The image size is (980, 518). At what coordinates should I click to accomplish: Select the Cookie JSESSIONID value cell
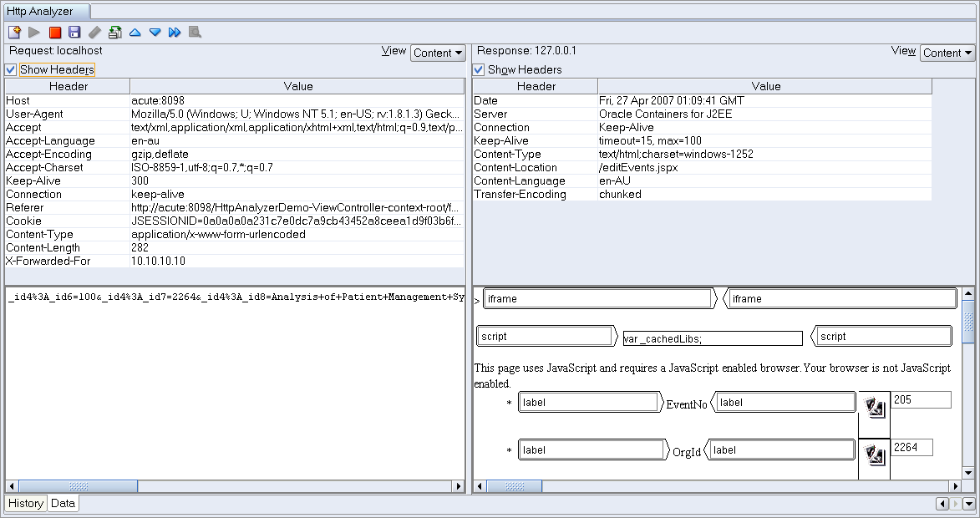click(297, 221)
